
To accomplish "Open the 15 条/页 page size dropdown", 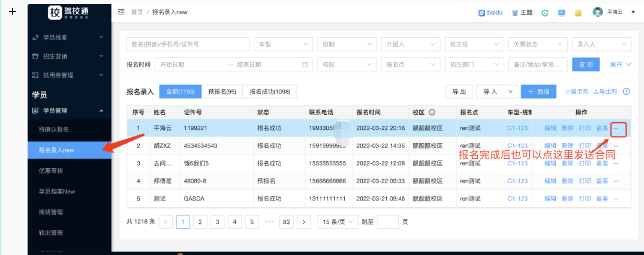I will [x=338, y=222].
